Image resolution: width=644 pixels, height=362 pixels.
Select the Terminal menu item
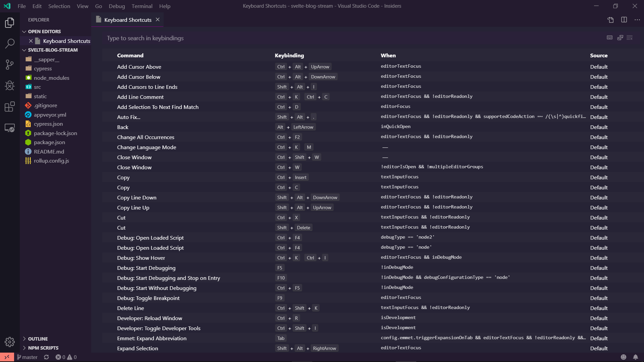142,6
